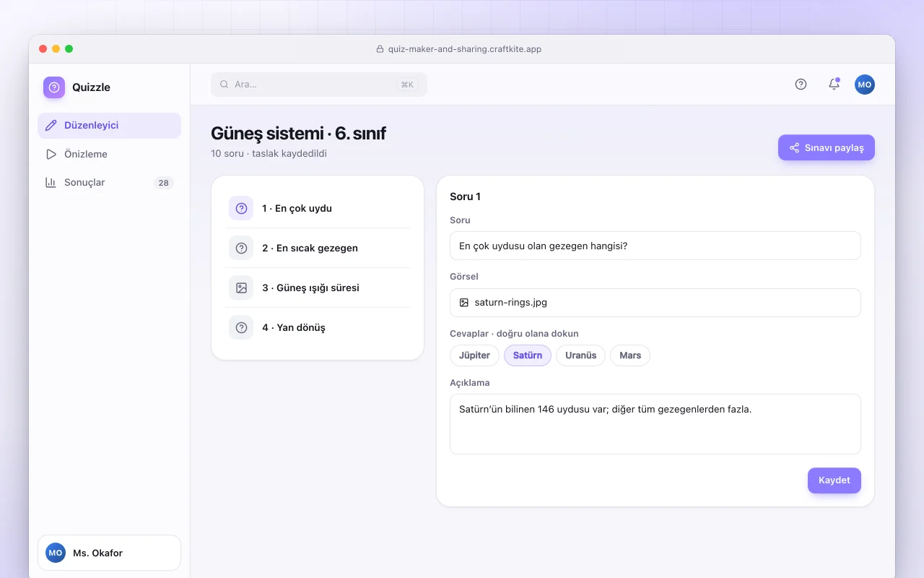The width and height of the screenshot is (924, 578).
Task: Click the question icon beside En sıcak gezegen
Action: [x=241, y=248]
